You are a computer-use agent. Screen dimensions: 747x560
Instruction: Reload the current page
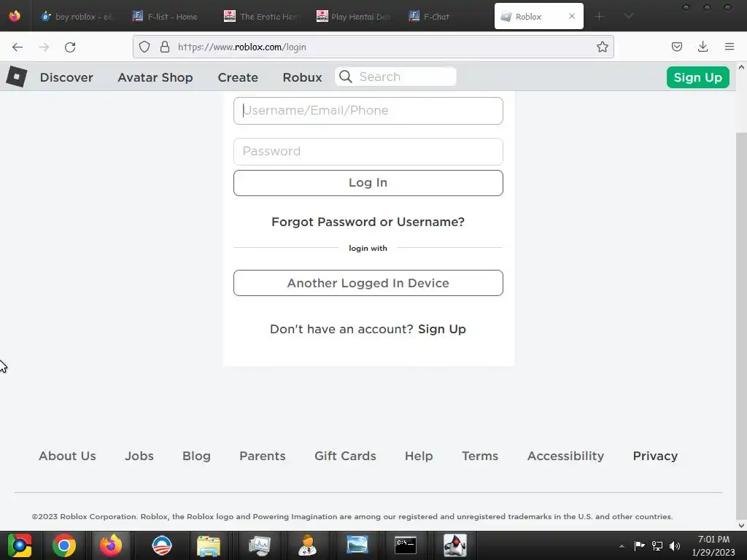click(70, 47)
